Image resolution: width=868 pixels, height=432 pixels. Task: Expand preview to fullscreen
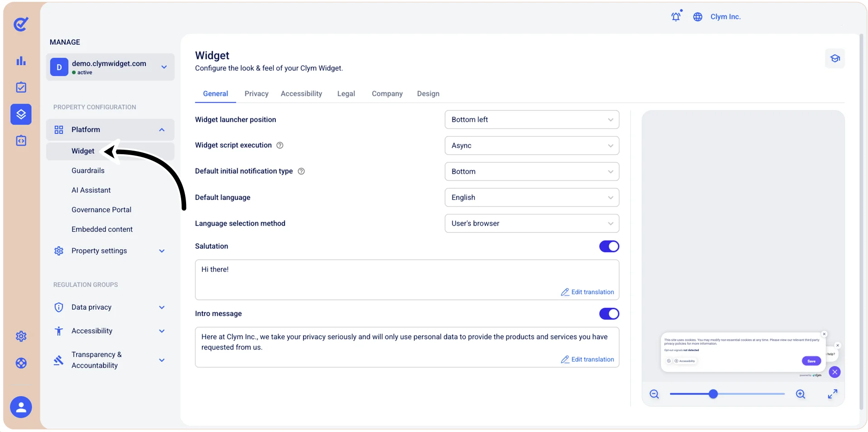pos(833,394)
